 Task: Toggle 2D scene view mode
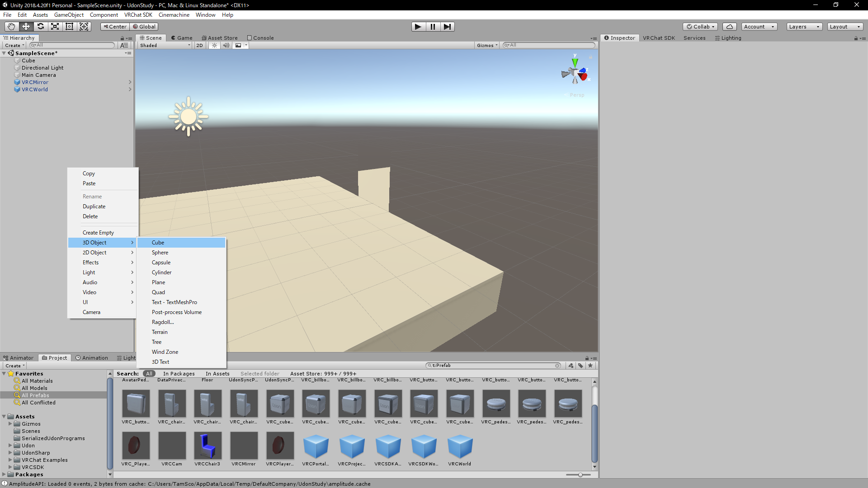[199, 45]
